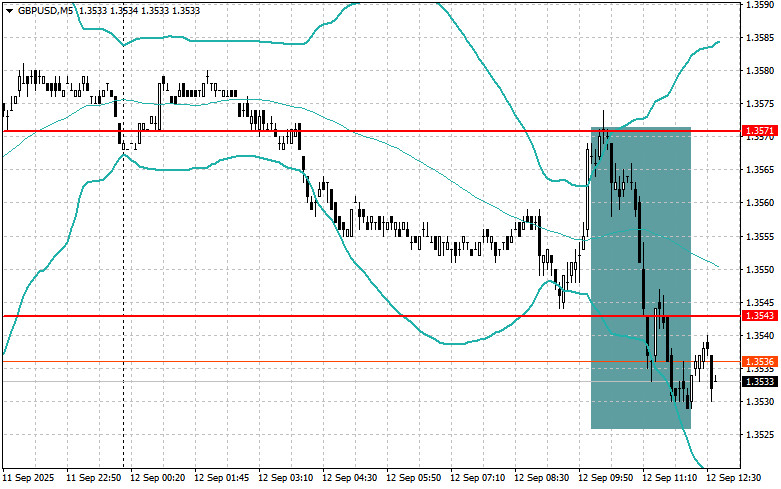This screenshot has height=489, width=781.
Task: Click the 12 Sep 04:30 time label
Action: click(x=349, y=478)
